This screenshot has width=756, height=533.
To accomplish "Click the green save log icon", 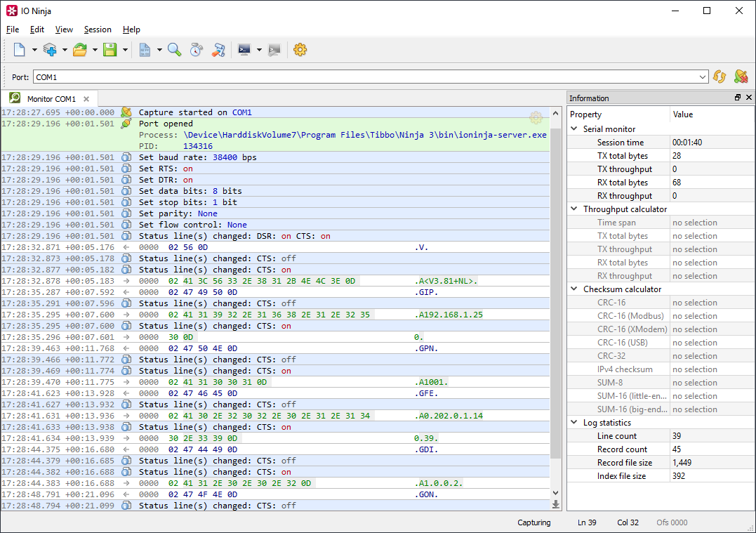I will [110, 50].
